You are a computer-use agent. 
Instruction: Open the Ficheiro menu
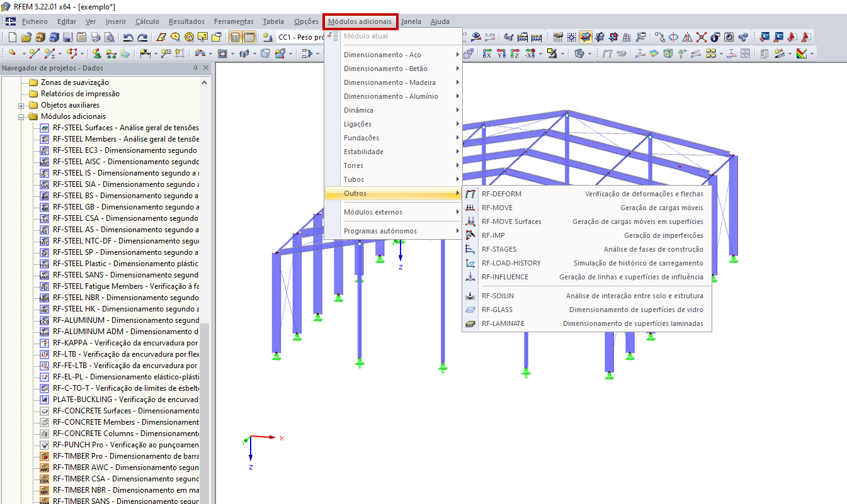click(35, 21)
